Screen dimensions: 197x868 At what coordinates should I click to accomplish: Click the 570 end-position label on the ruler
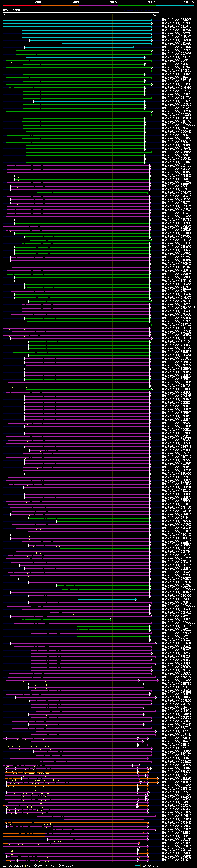pyautogui.click(x=155, y=15)
